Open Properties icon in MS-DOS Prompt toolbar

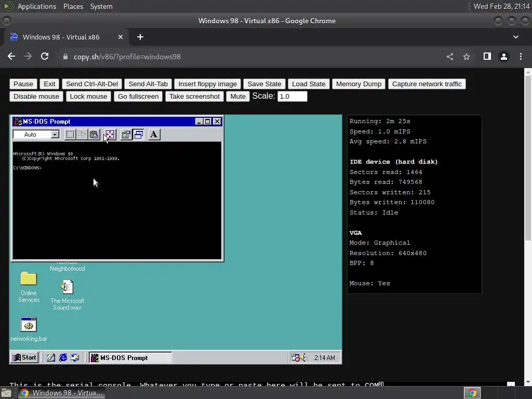(x=126, y=135)
